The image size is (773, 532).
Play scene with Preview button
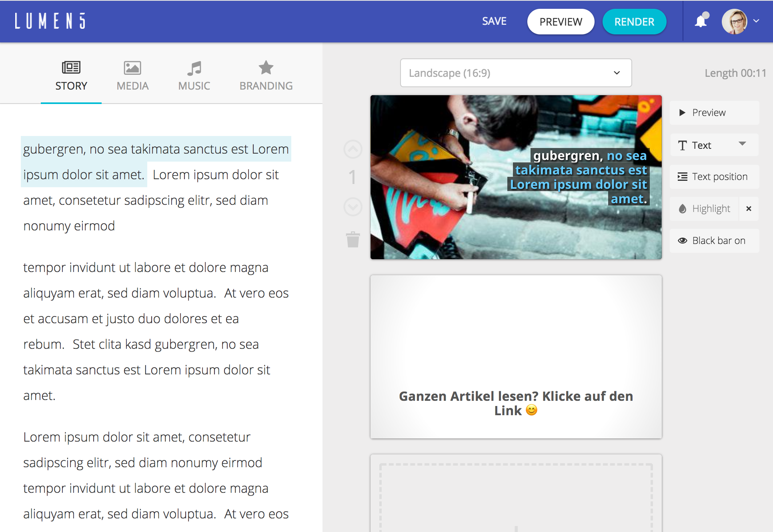click(714, 113)
